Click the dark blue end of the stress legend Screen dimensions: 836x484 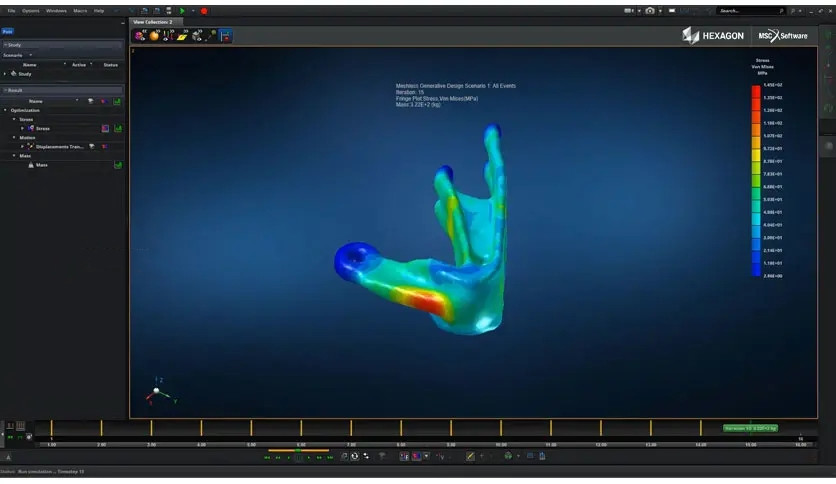coord(756,270)
